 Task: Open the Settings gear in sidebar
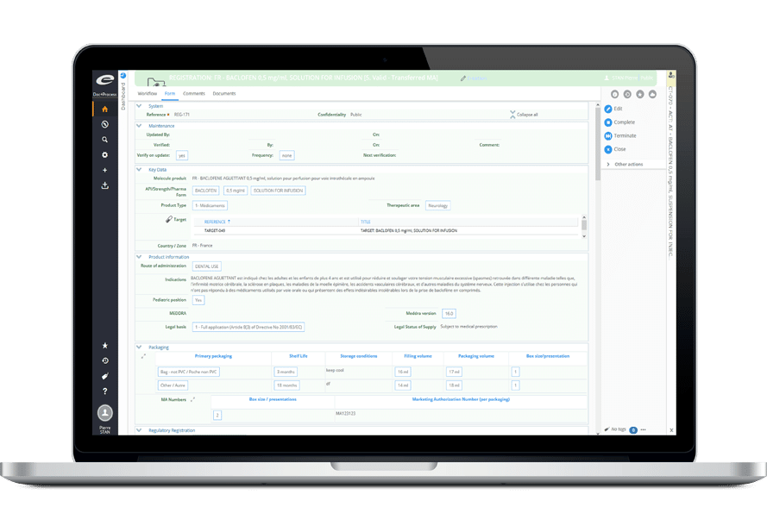pyautogui.click(x=104, y=154)
